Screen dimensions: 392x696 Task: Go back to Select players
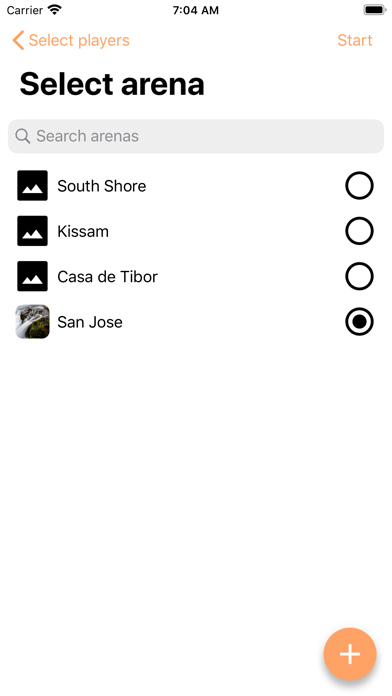pos(71,40)
